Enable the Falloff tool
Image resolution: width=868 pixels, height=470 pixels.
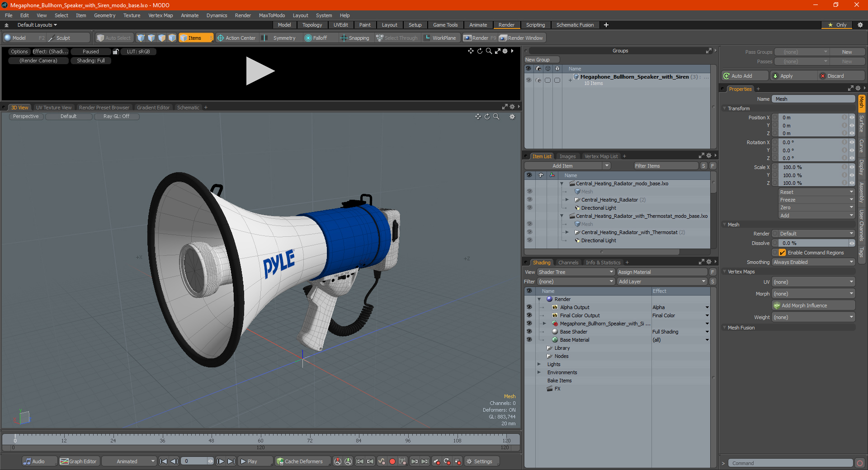pyautogui.click(x=316, y=38)
